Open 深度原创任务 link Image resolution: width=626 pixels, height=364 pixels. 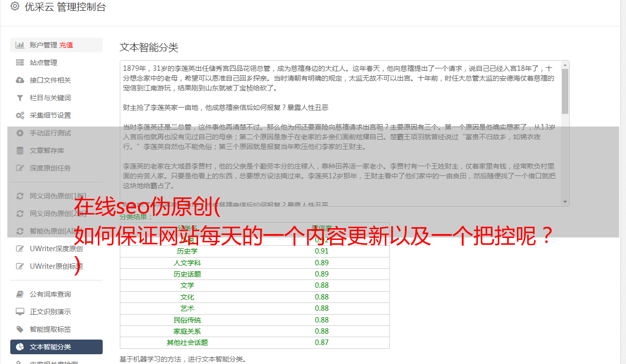[56, 168]
